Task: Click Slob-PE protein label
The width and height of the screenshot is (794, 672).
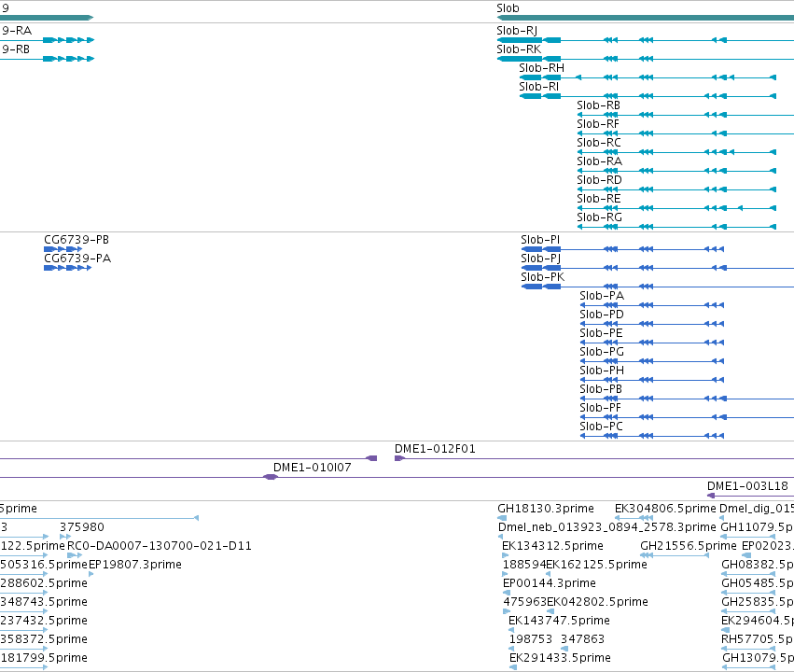Action: click(x=601, y=333)
